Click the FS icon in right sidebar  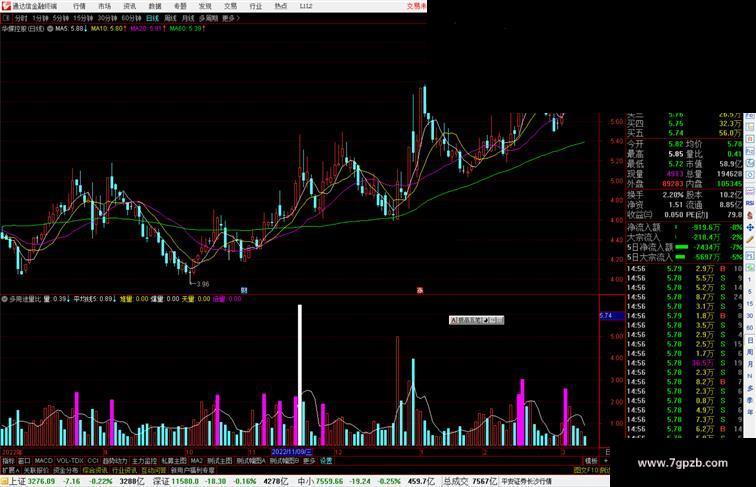tap(750, 256)
